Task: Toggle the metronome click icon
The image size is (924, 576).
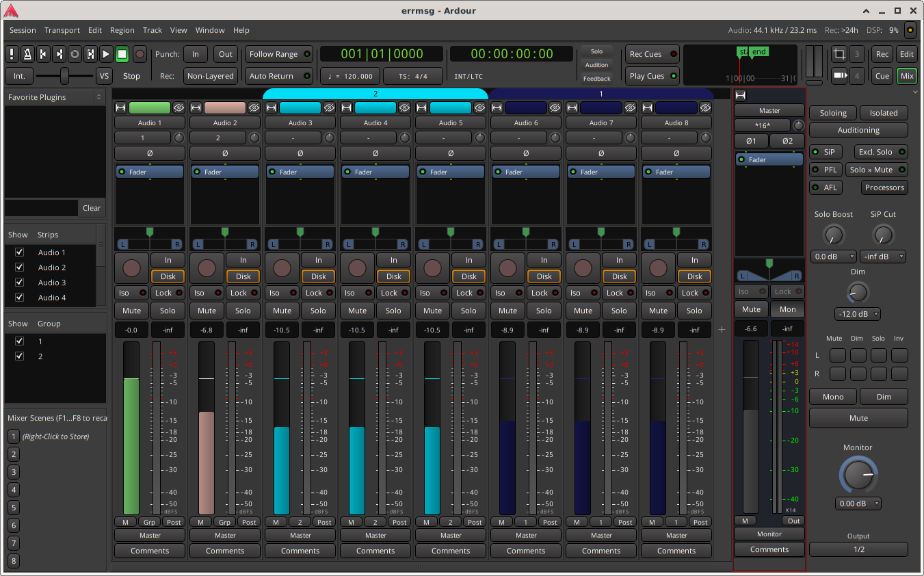Action: pyautogui.click(x=28, y=54)
